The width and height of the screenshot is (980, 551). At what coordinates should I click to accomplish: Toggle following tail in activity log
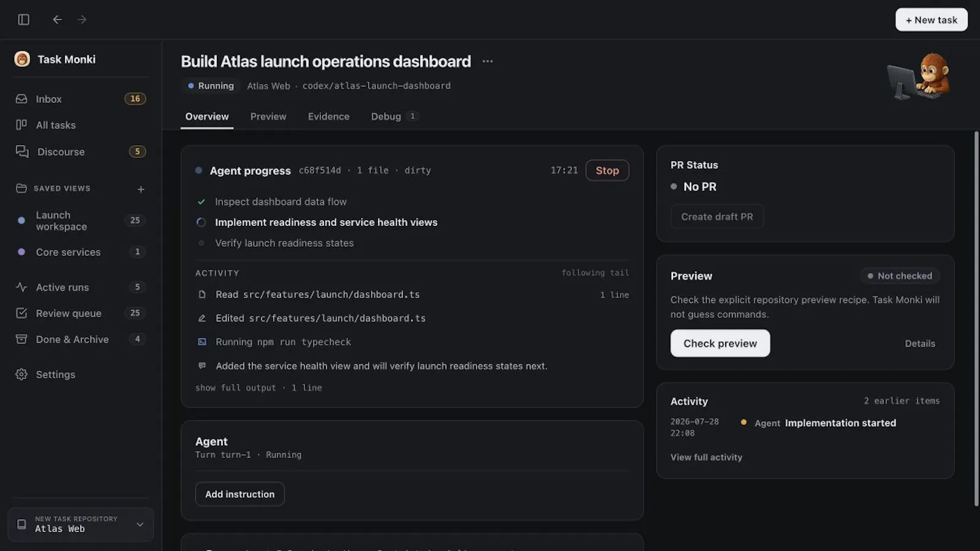[595, 273]
